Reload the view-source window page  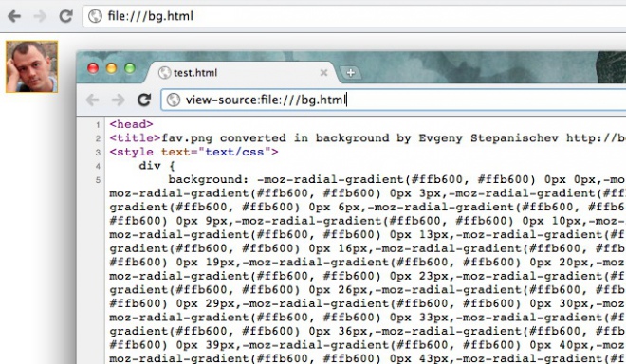tap(144, 100)
